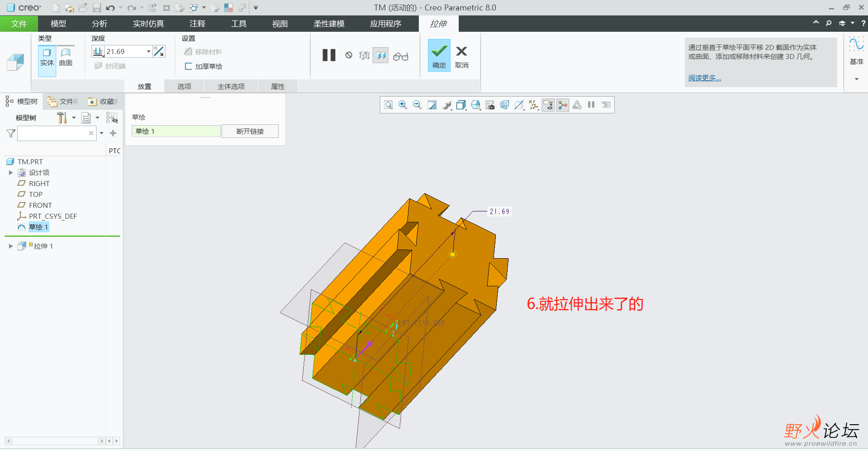
Task: Open search filter dropdown arrow
Action: [102, 133]
